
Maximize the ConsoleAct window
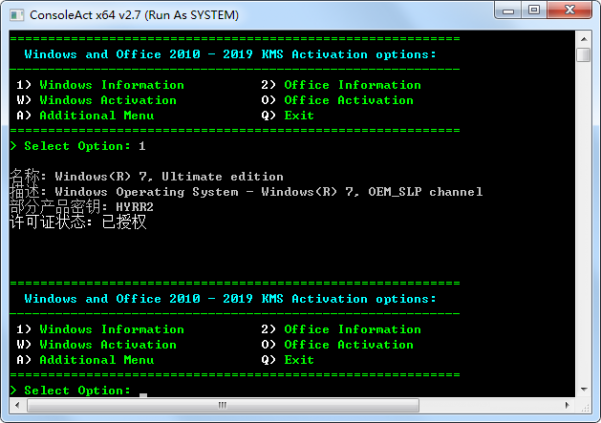point(534,10)
